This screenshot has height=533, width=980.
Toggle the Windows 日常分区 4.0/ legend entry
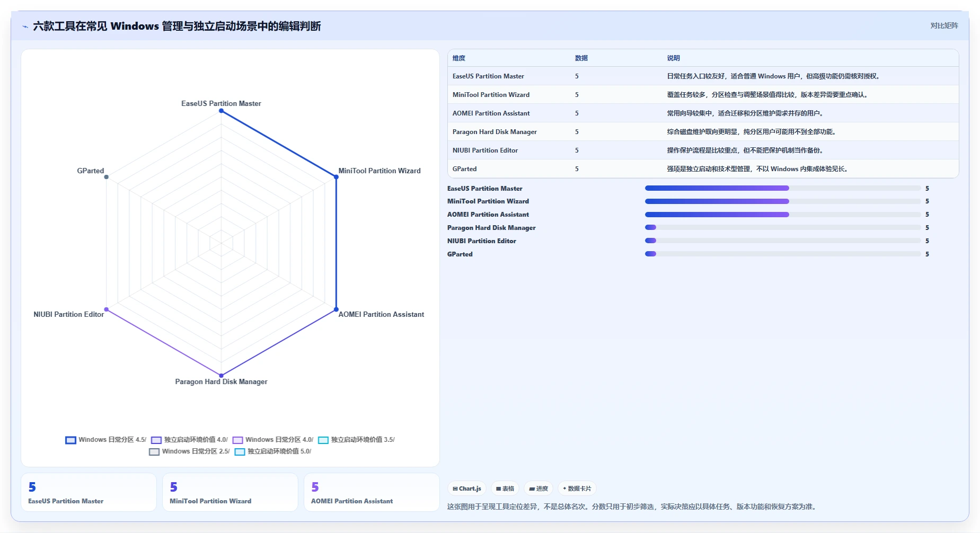pos(273,440)
